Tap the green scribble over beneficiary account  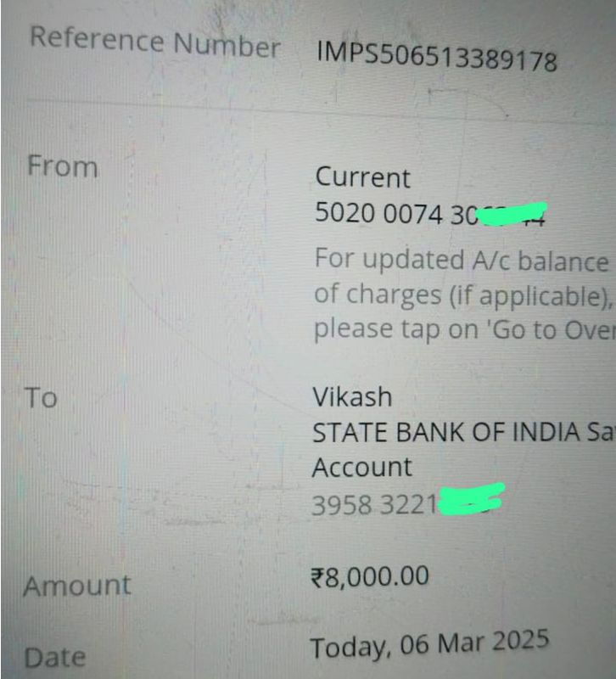(x=472, y=499)
